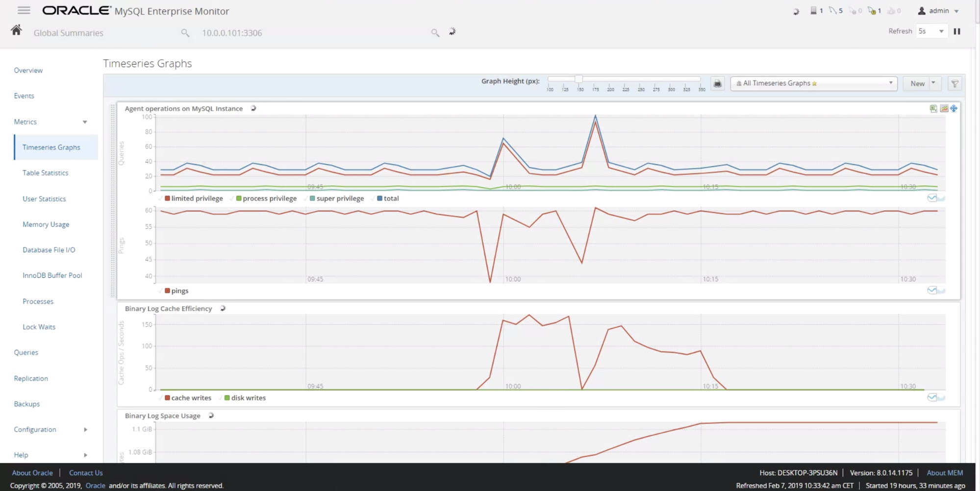Open the Contact Us link
This screenshot has height=491, width=980.
tap(86, 473)
